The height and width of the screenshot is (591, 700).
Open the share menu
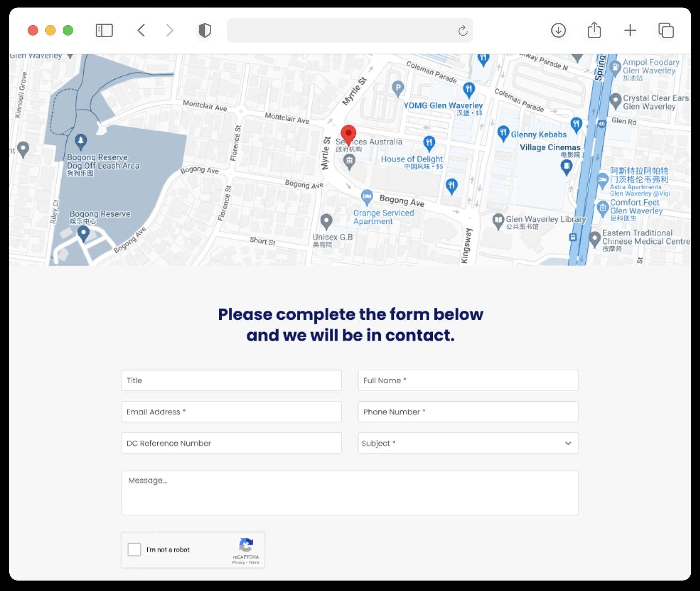pyautogui.click(x=594, y=30)
